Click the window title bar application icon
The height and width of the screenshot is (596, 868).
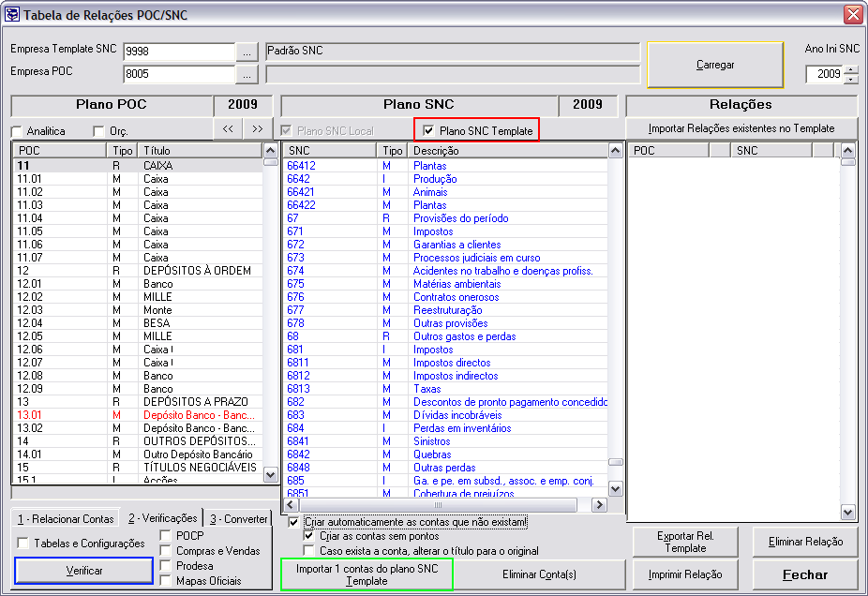coord(11,14)
